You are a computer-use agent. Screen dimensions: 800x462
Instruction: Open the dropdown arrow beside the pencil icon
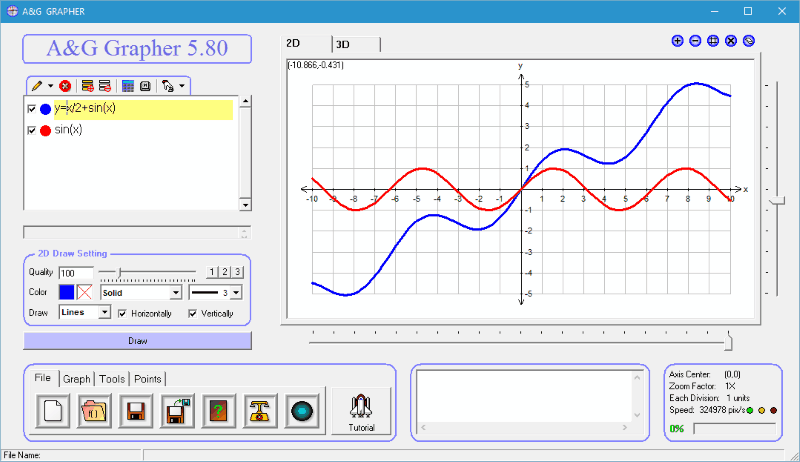coord(50,86)
